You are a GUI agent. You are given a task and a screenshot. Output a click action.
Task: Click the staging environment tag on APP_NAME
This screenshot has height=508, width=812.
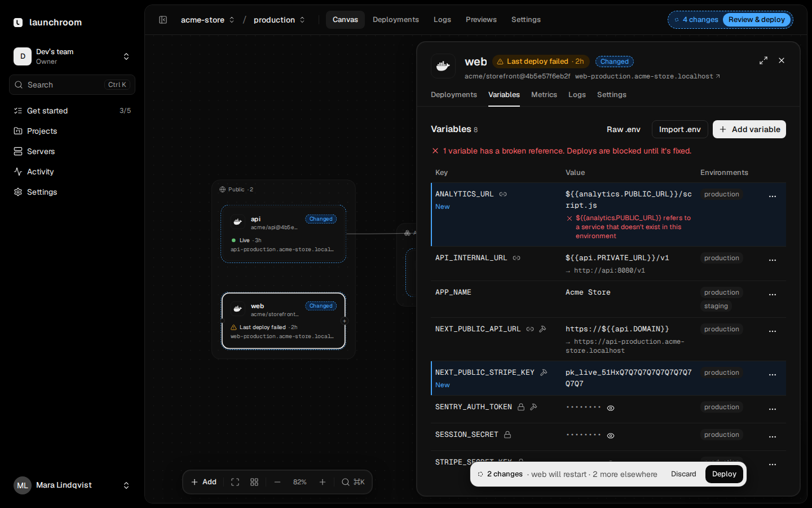[x=716, y=306]
